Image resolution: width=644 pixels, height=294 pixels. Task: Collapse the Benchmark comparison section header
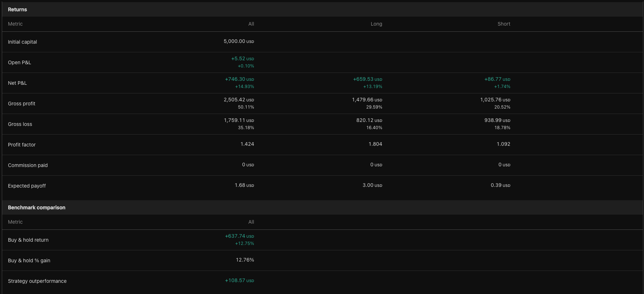tap(36, 207)
